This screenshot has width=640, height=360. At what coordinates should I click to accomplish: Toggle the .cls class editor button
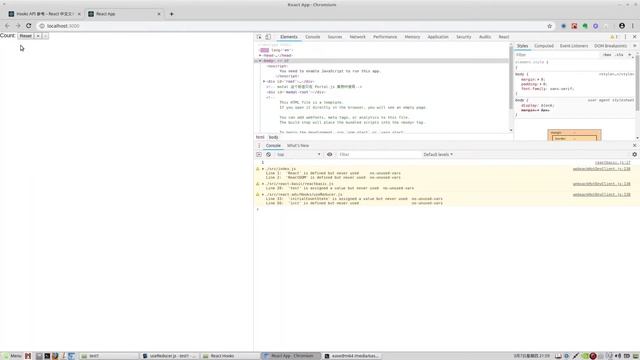[620, 55]
